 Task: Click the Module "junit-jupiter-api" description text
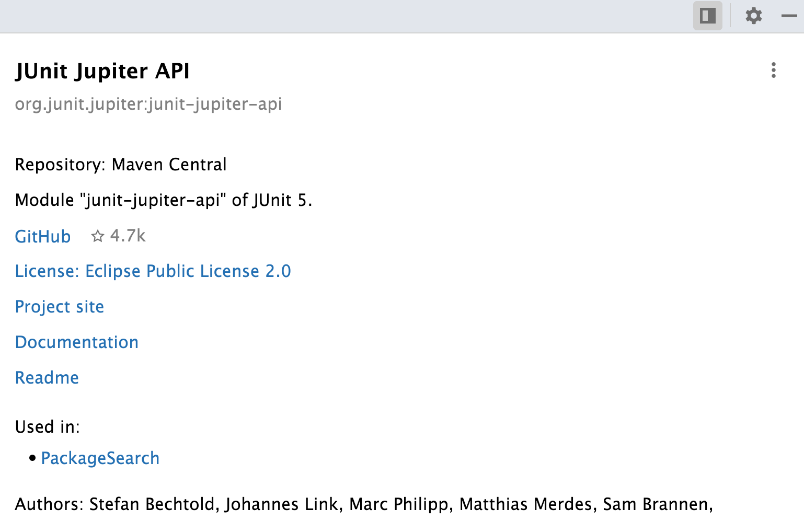pos(164,200)
